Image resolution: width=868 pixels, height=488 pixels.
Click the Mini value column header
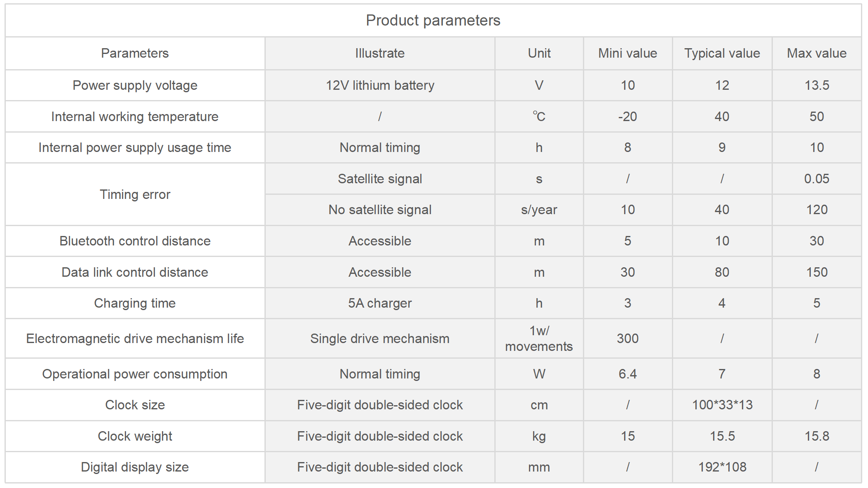[x=628, y=53]
